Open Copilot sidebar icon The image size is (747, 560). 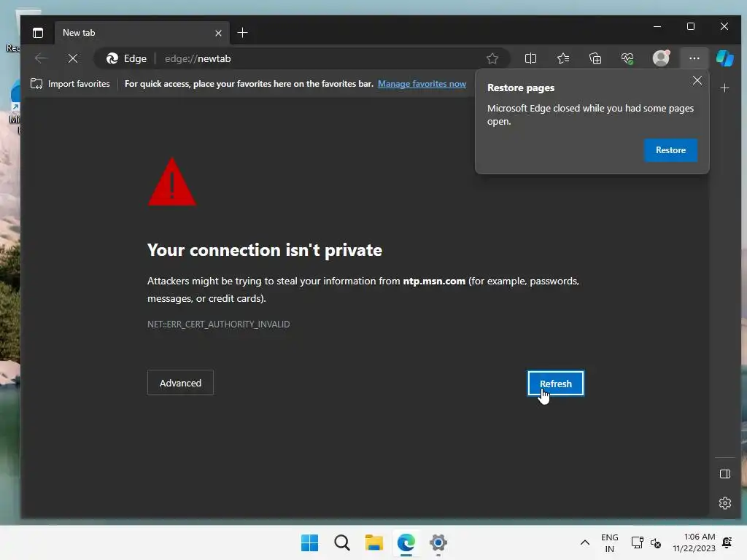724,58
